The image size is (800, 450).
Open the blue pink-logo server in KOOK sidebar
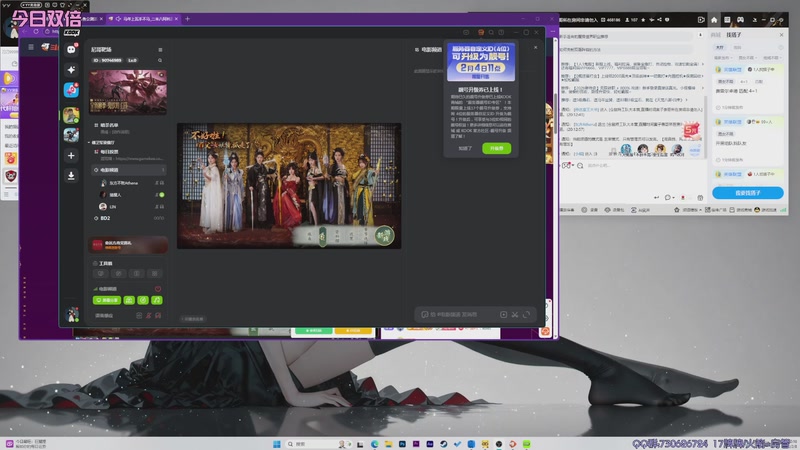click(x=71, y=90)
